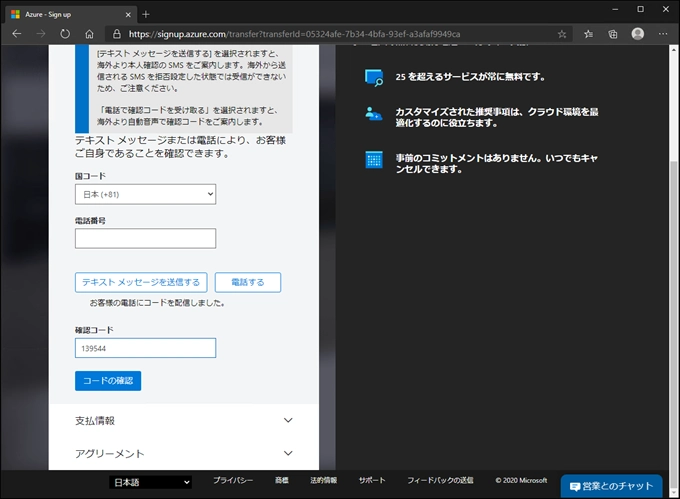
Task: Open the Settings and more menu
Action: coord(663,34)
